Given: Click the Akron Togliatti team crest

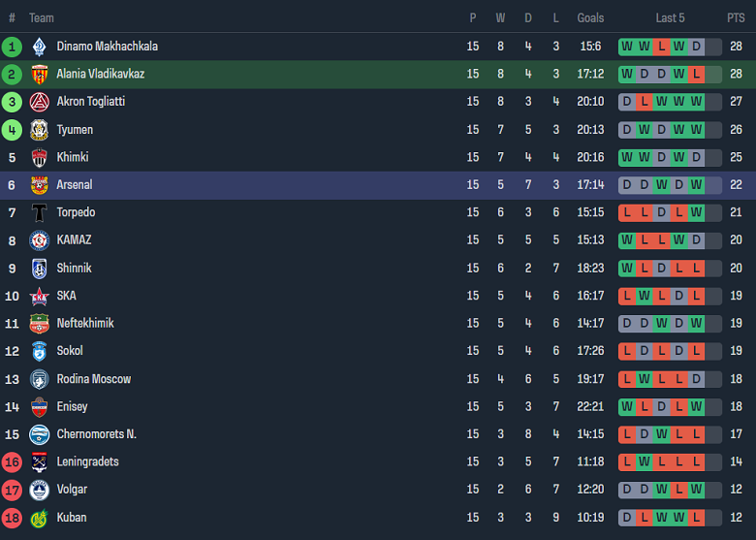Looking at the screenshot, I should pos(39,102).
